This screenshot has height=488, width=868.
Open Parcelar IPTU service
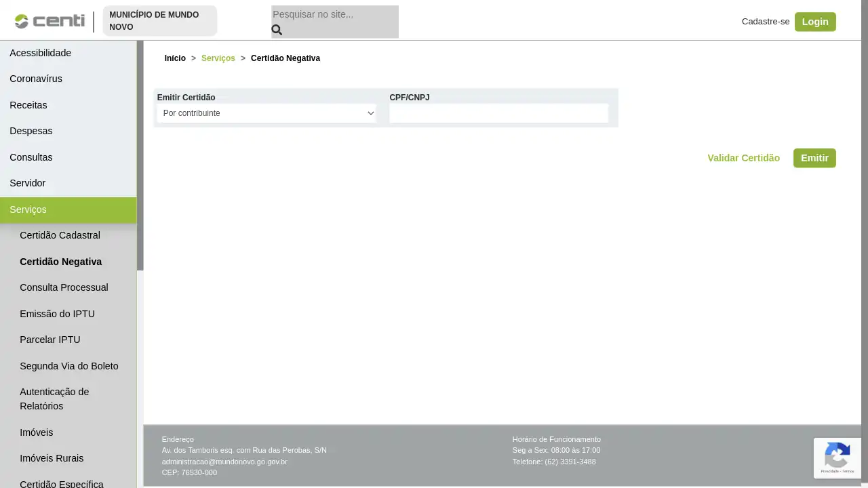pos(50,340)
